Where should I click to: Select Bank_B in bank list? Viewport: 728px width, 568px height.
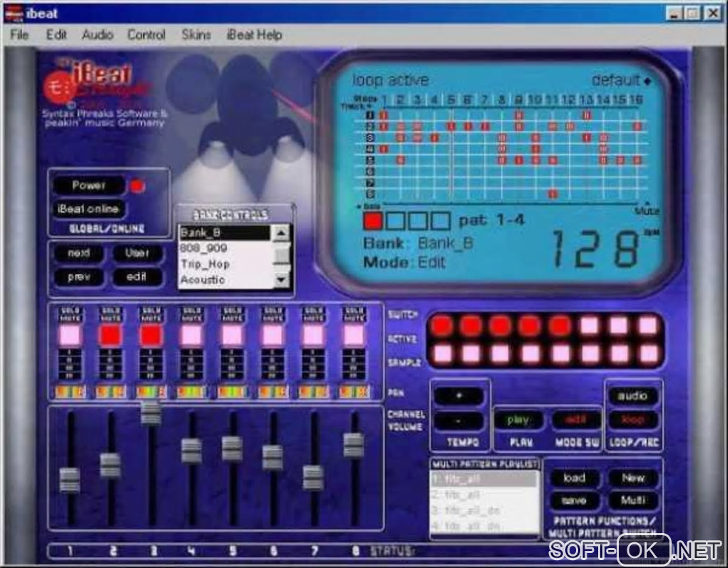(x=225, y=233)
